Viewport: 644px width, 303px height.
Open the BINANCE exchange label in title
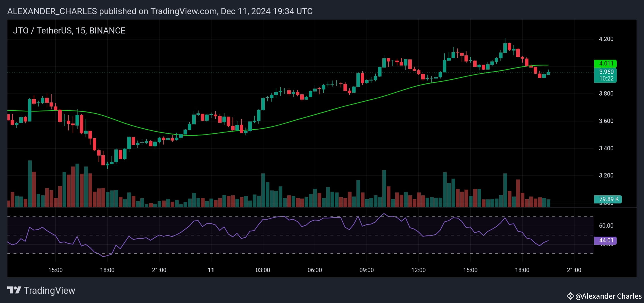(x=107, y=30)
